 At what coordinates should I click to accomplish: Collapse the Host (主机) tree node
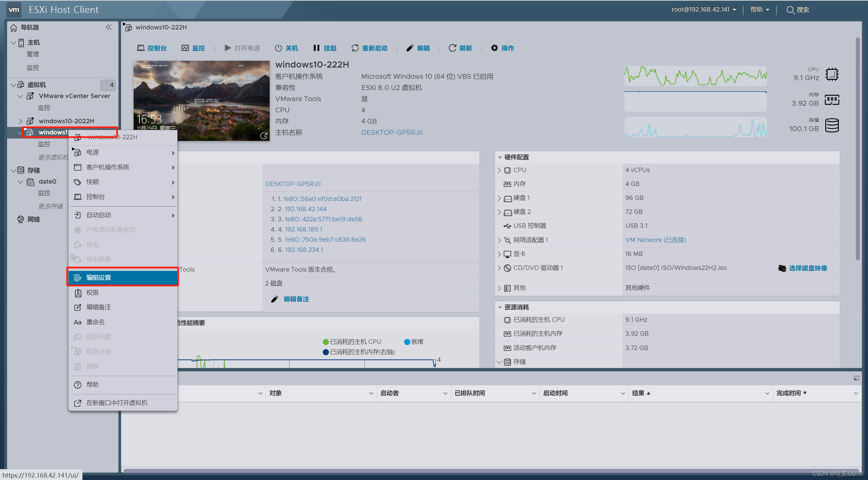[x=14, y=42]
